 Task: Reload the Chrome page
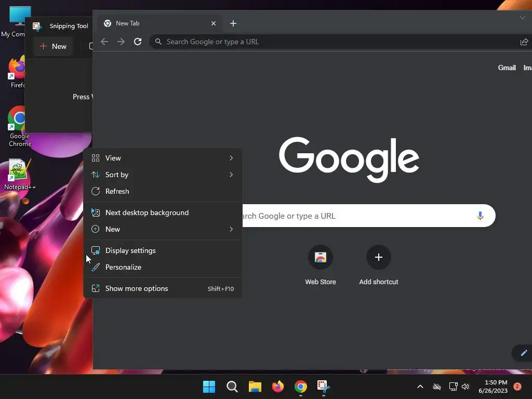pos(137,42)
